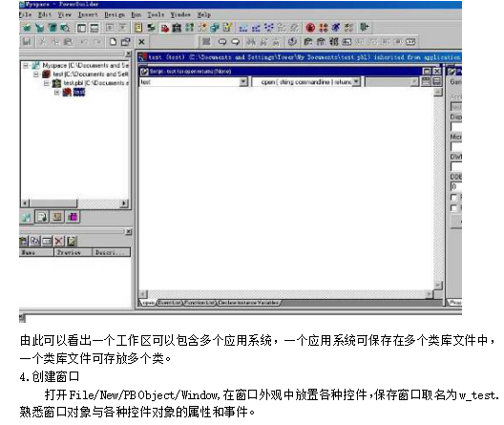Click script editor vertical scrollbar up arrow
504x425 pixels.
tap(438, 93)
